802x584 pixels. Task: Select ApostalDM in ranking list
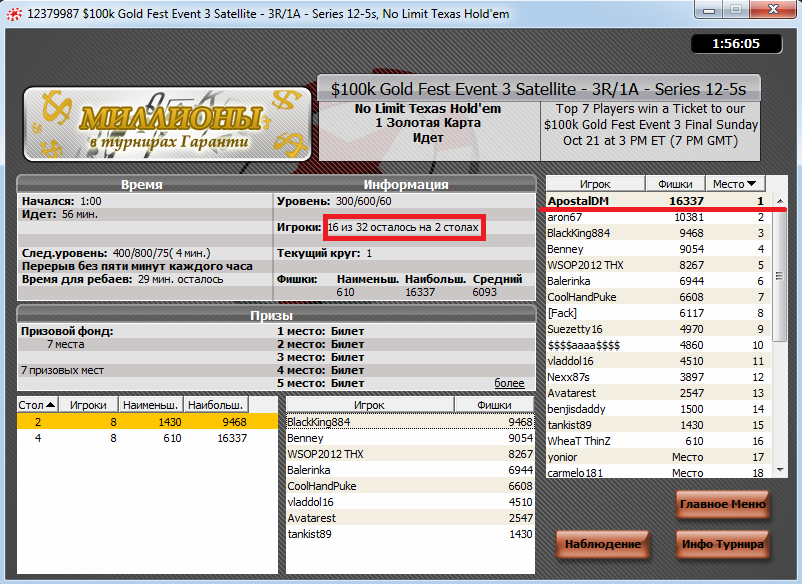(658, 201)
